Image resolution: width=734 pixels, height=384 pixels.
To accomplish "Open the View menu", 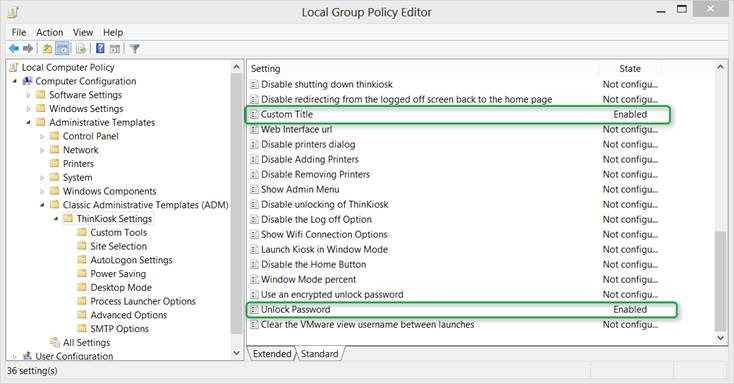I will (83, 32).
